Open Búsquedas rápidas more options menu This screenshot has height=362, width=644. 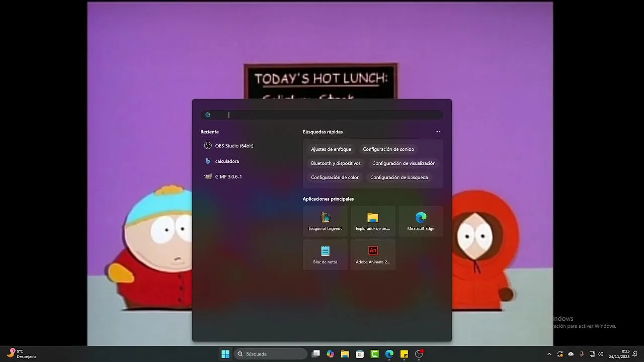438,132
